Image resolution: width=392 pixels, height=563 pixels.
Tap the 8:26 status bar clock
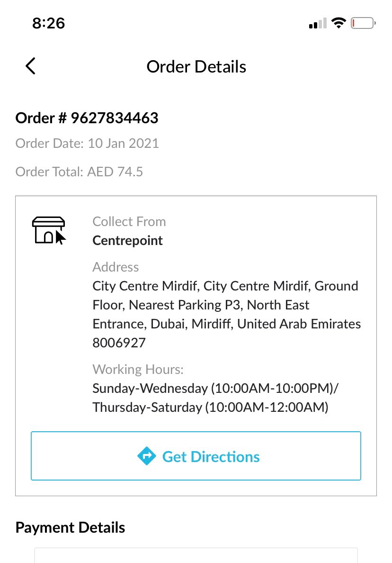point(49,23)
